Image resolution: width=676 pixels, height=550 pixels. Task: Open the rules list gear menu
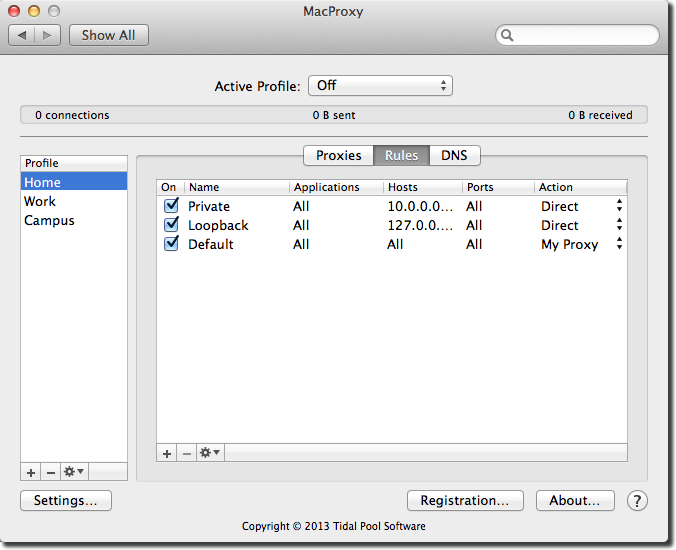tap(210, 453)
